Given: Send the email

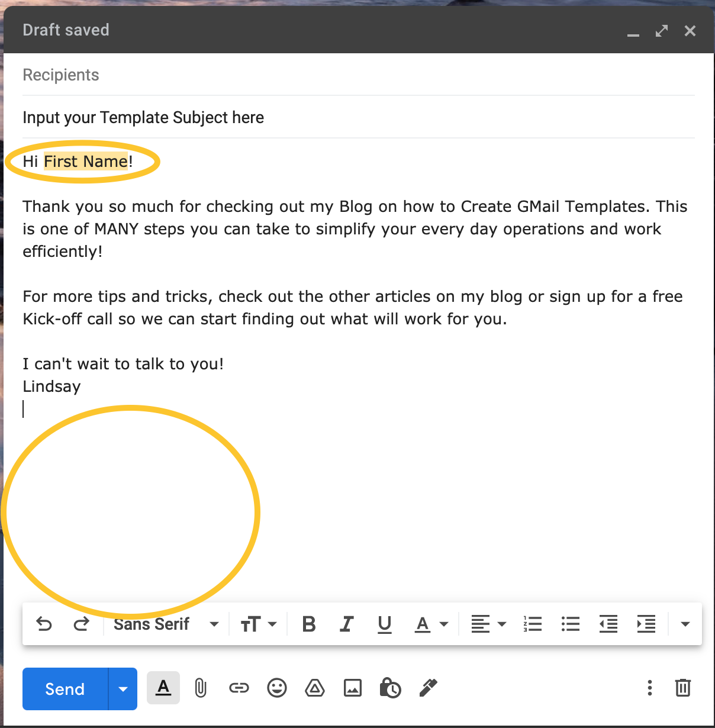Looking at the screenshot, I should click(x=64, y=688).
